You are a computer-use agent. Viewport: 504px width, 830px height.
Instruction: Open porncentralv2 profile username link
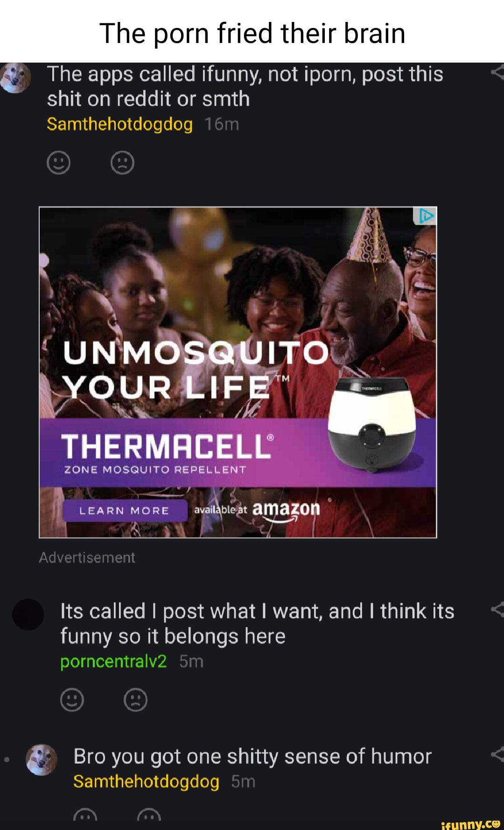pyautogui.click(x=113, y=661)
